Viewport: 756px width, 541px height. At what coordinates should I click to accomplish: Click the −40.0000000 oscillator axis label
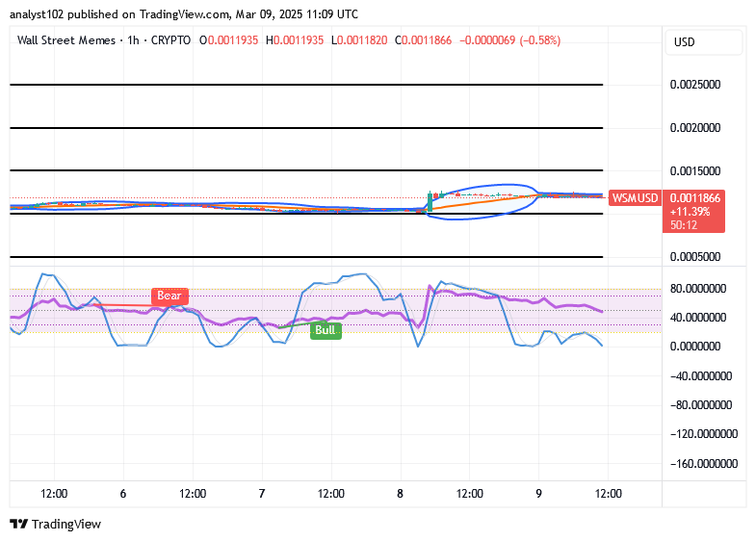[701, 376]
